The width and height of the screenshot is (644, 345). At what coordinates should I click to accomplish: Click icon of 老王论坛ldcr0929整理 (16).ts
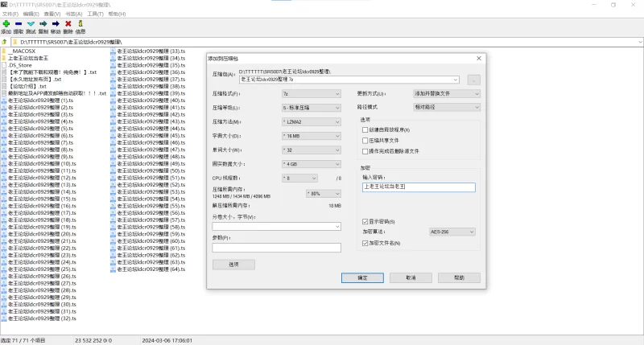pyautogui.click(x=4, y=206)
